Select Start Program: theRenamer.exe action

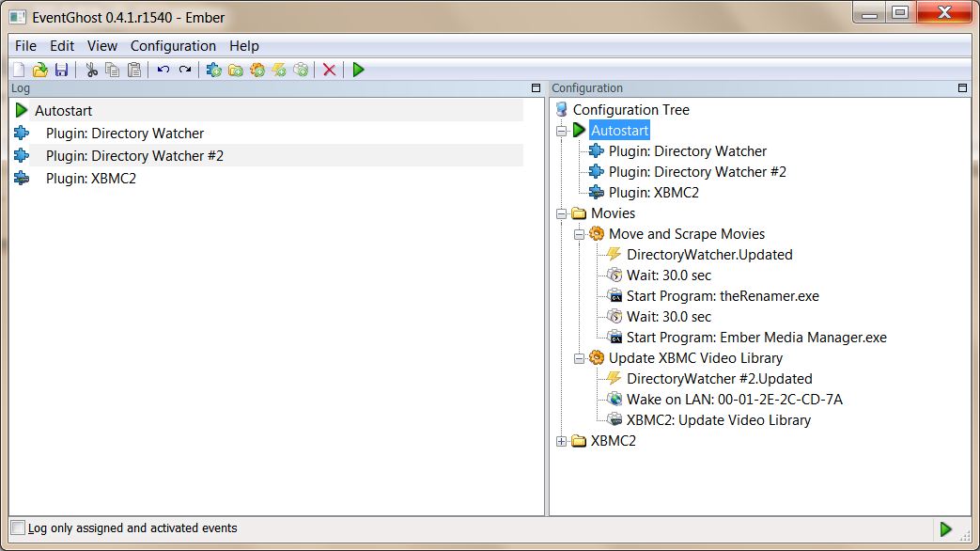pyautogui.click(x=723, y=296)
